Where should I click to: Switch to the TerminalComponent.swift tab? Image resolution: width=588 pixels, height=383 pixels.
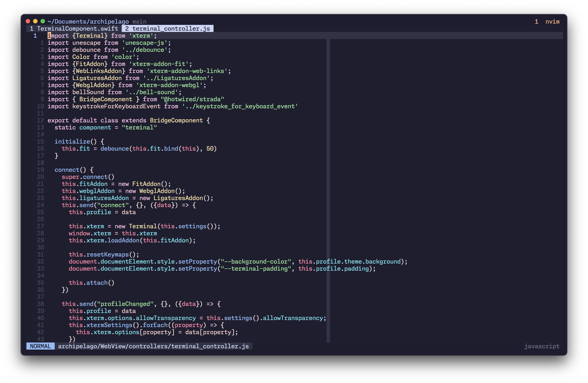74,29
